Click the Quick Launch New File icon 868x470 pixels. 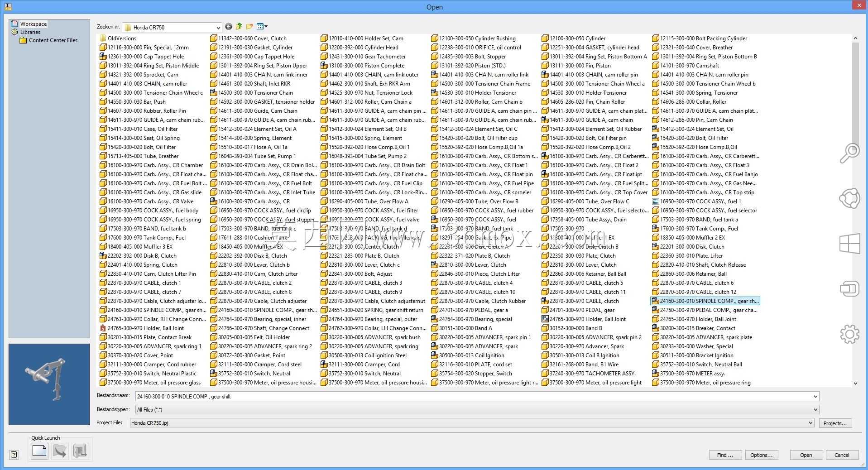click(x=39, y=451)
